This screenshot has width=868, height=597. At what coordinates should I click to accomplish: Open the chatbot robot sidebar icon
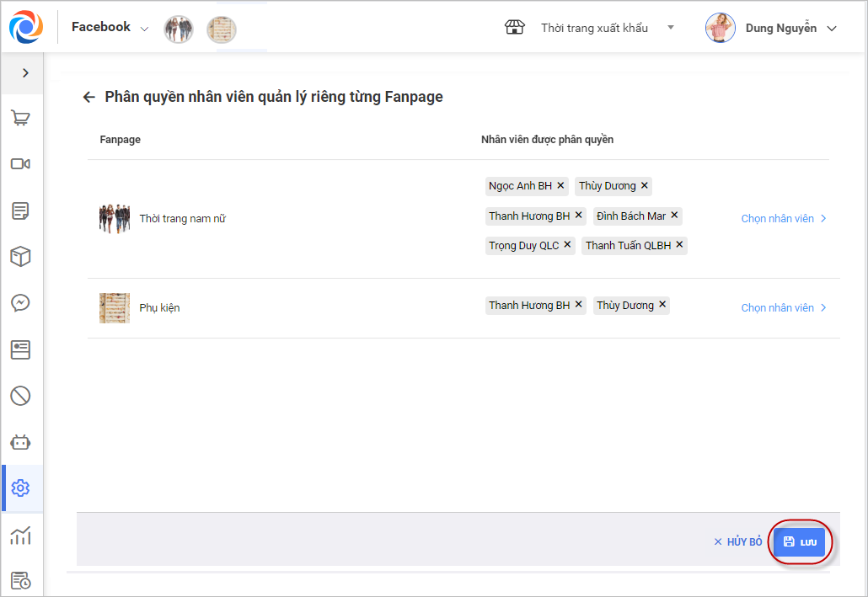(x=20, y=442)
